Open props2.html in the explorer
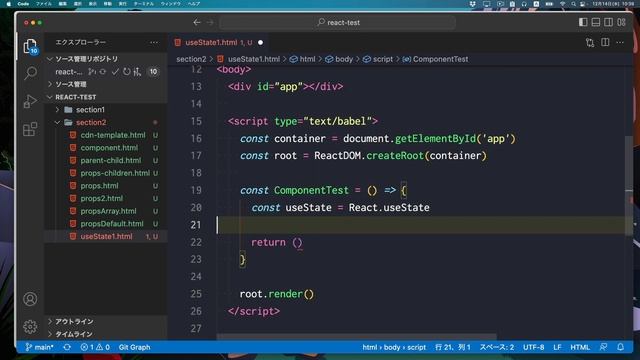The height and width of the screenshot is (360, 640). [106, 198]
